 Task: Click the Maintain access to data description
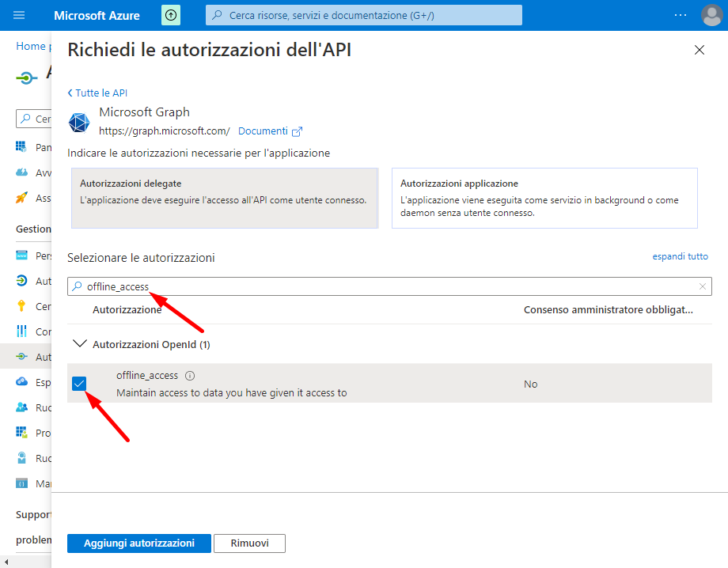click(232, 392)
